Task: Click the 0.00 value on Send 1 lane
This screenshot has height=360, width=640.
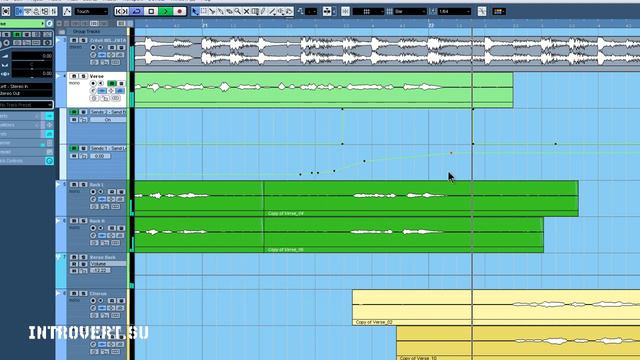Action: [100, 156]
